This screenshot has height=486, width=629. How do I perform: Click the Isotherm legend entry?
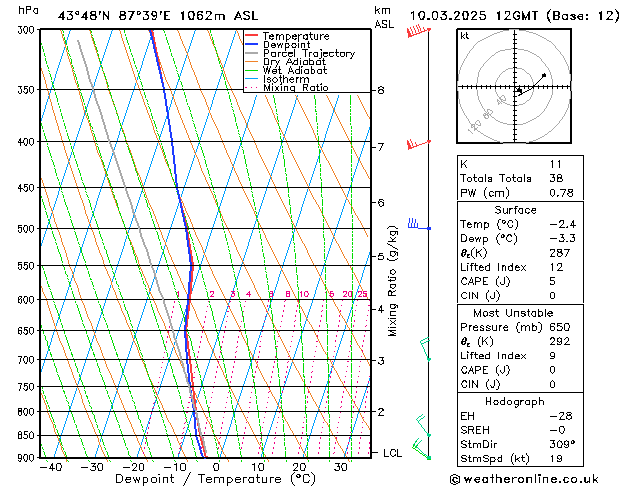pyautogui.click(x=277, y=79)
